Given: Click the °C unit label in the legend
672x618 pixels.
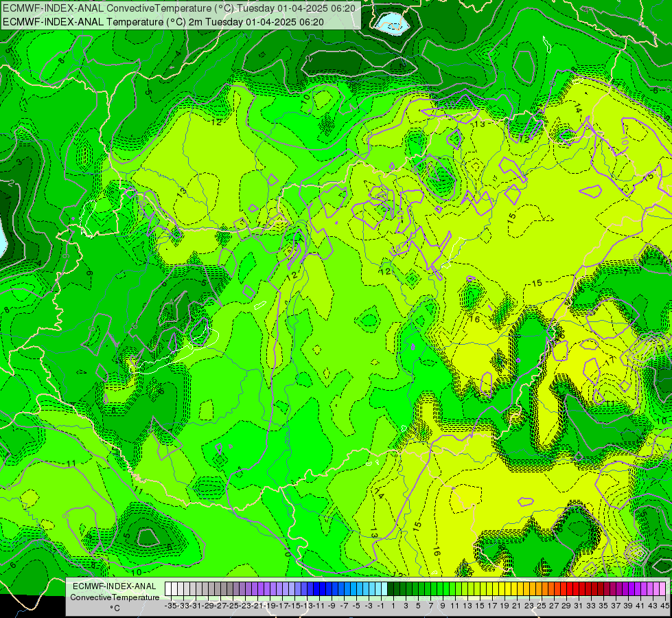Looking at the screenshot, I should (115, 608).
